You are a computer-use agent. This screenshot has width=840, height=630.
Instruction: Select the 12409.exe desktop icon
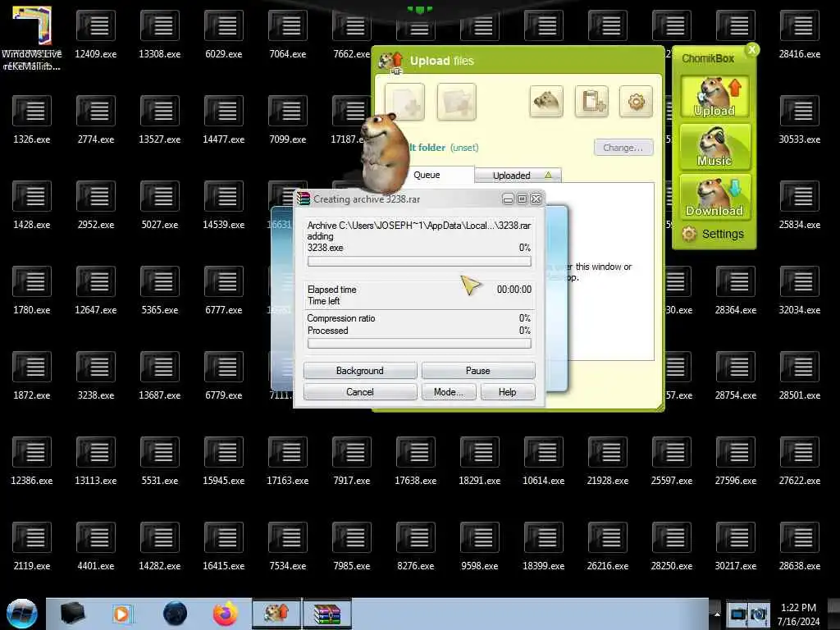pos(96,34)
